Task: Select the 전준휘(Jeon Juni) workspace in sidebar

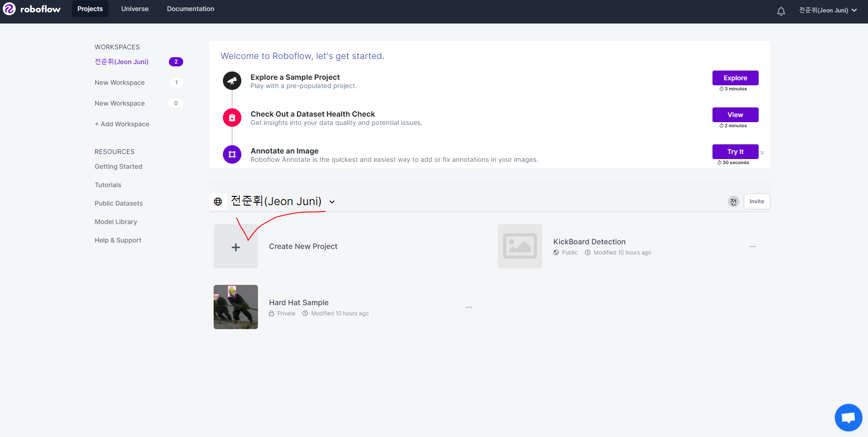Action: tap(121, 62)
